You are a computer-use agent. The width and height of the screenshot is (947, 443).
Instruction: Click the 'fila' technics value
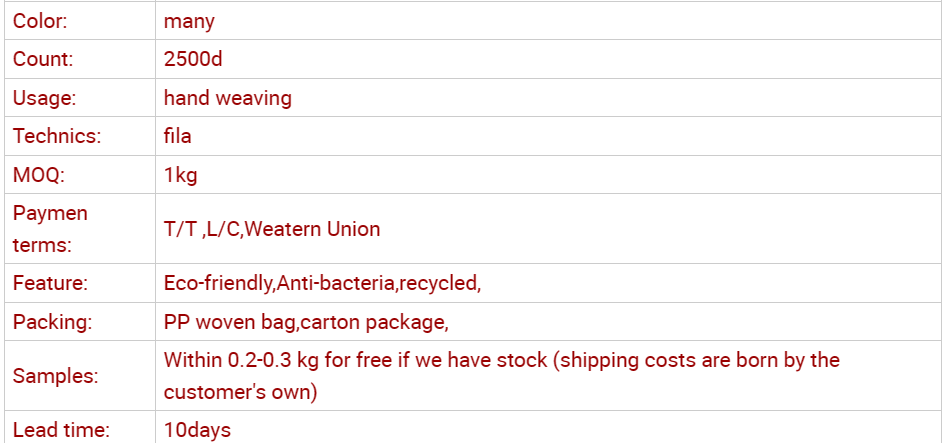tap(178, 136)
